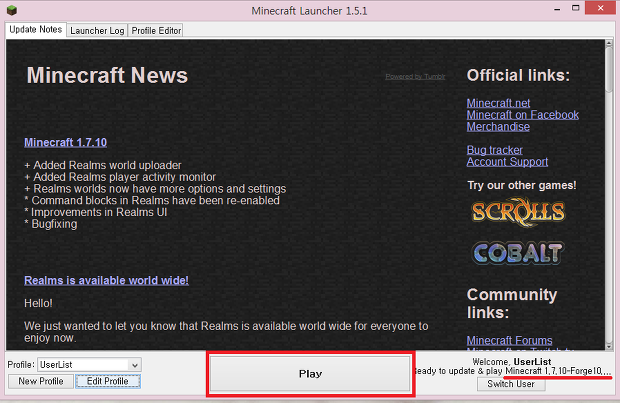Open the Launcher Log tab
Viewport: 620px width, 403px height.
click(x=97, y=30)
